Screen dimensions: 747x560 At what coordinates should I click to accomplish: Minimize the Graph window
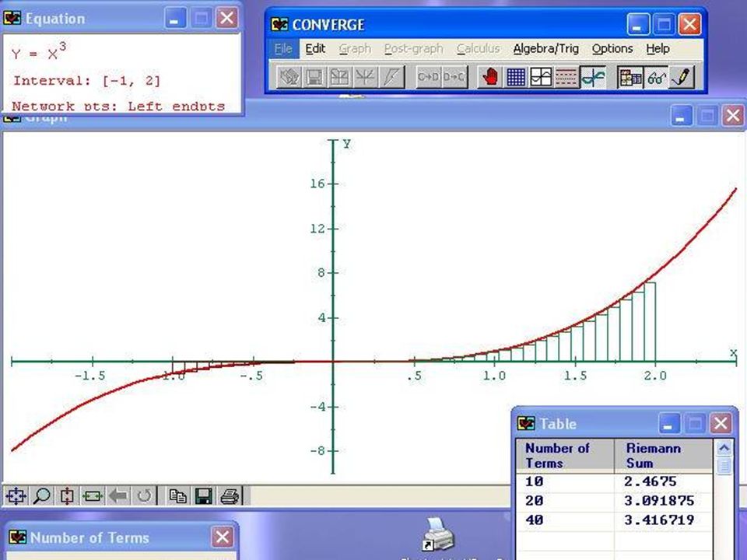(681, 116)
